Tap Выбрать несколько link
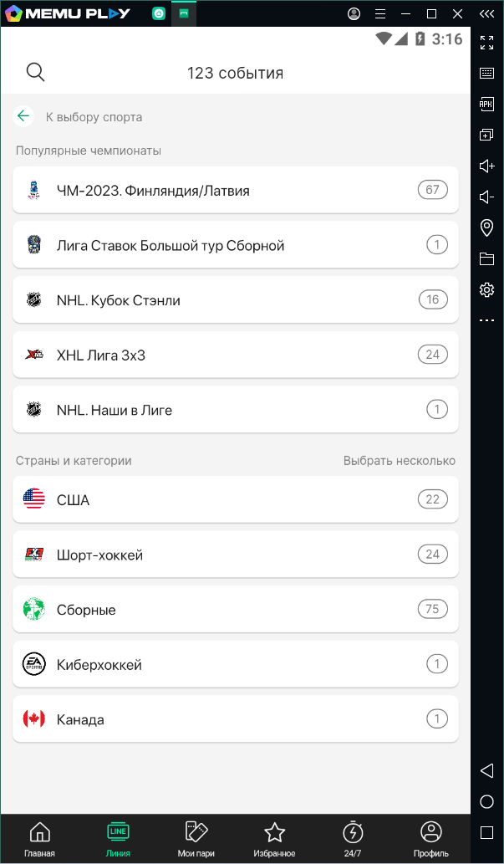The height and width of the screenshot is (864, 504). pyautogui.click(x=399, y=461)
